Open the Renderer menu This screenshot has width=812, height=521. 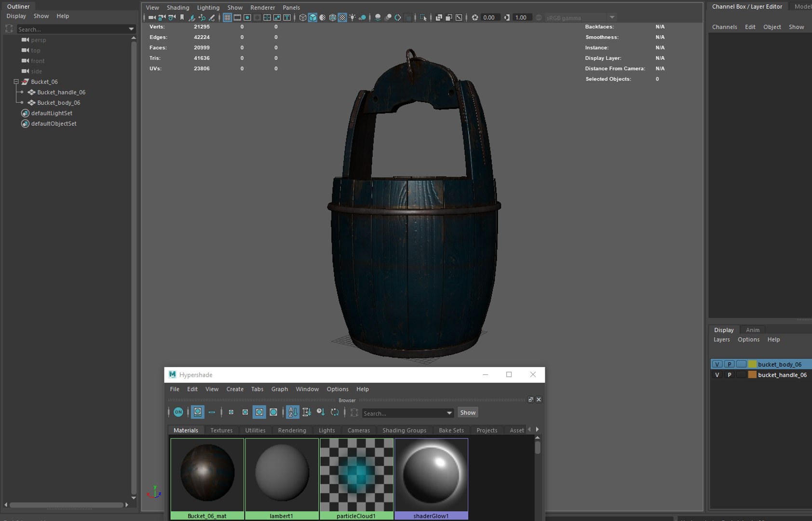pos(263,7)
